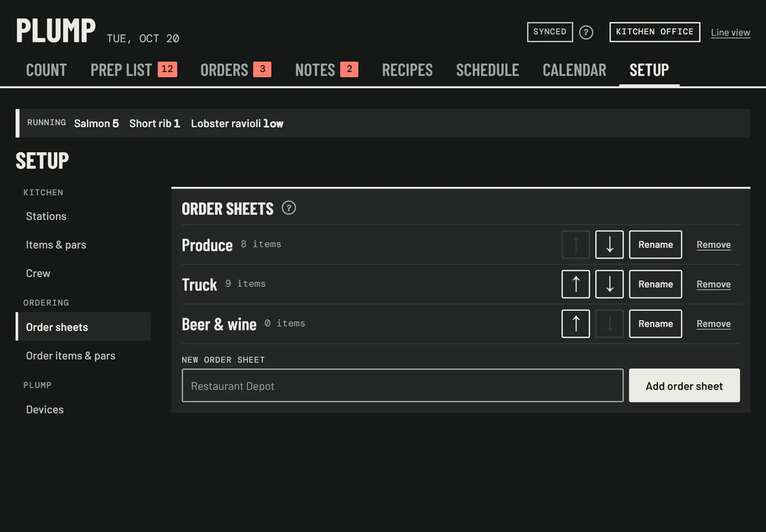Switch to Line view
Viewport: 766px width, 532px height.
(730, 32)
